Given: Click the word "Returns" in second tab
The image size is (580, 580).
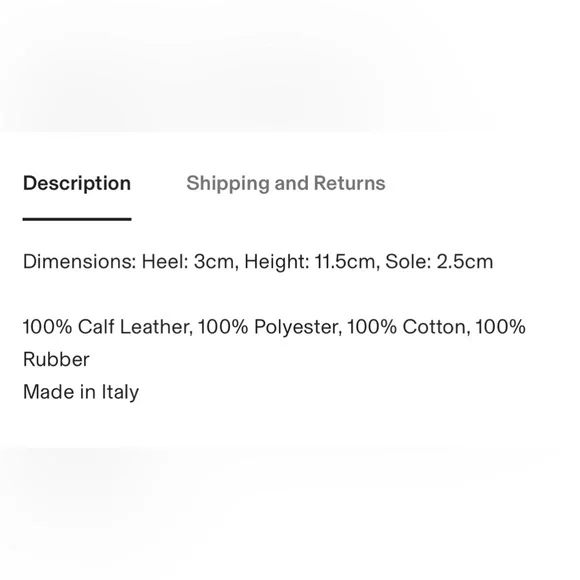Looking at the screenshot, I should (350, 183).
